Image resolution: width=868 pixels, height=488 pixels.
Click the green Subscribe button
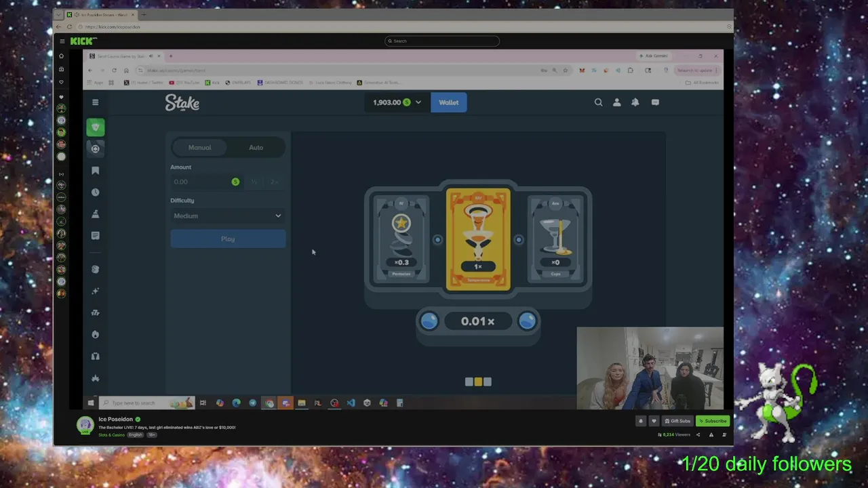[713, 421]
